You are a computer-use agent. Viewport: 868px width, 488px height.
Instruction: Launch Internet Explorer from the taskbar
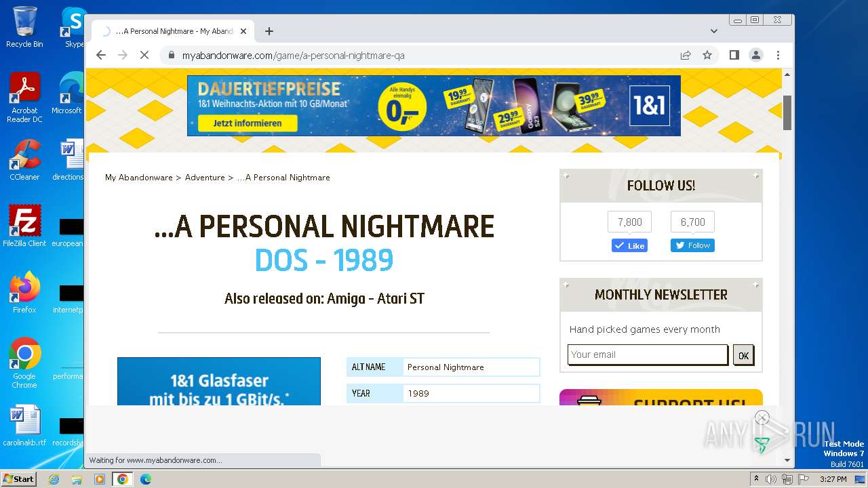point(54,479)
